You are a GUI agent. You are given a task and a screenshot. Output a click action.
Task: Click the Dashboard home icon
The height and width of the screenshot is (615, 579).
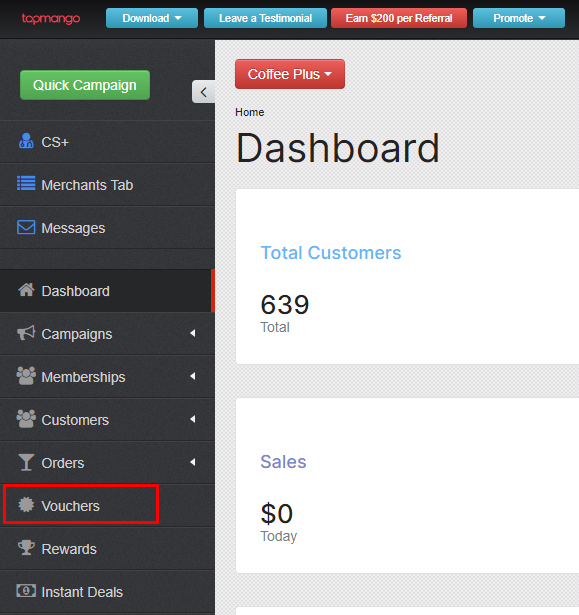coord(26,290)
